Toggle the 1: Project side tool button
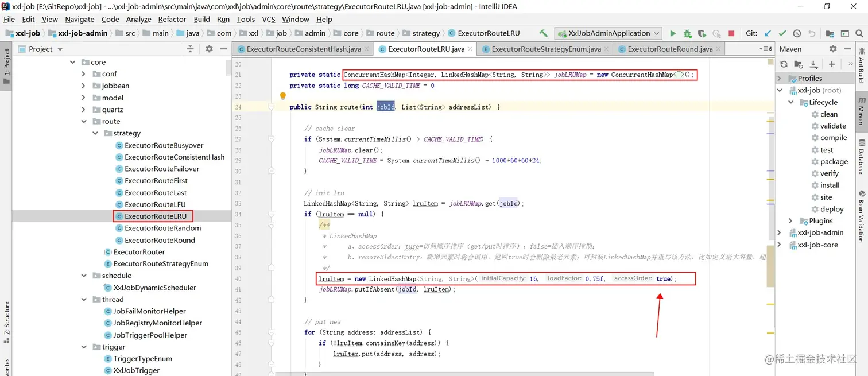Screen dimensions: 868x376 pos(6,66)
